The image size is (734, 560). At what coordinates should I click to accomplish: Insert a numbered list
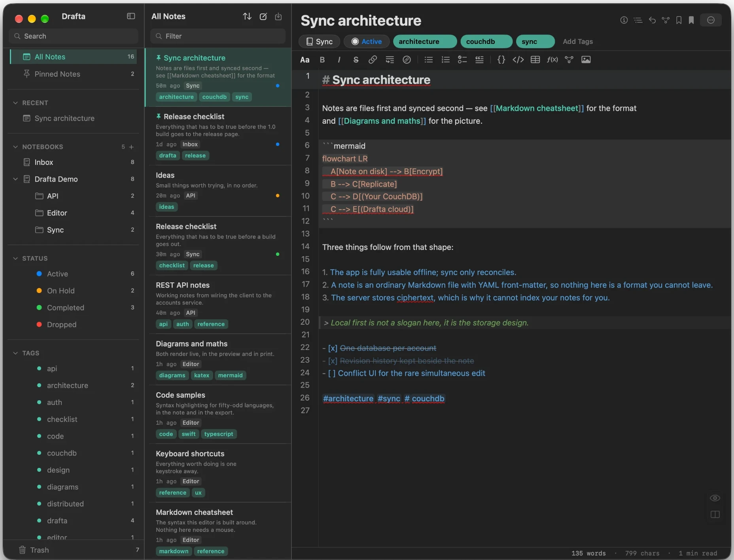coord(446,60)
